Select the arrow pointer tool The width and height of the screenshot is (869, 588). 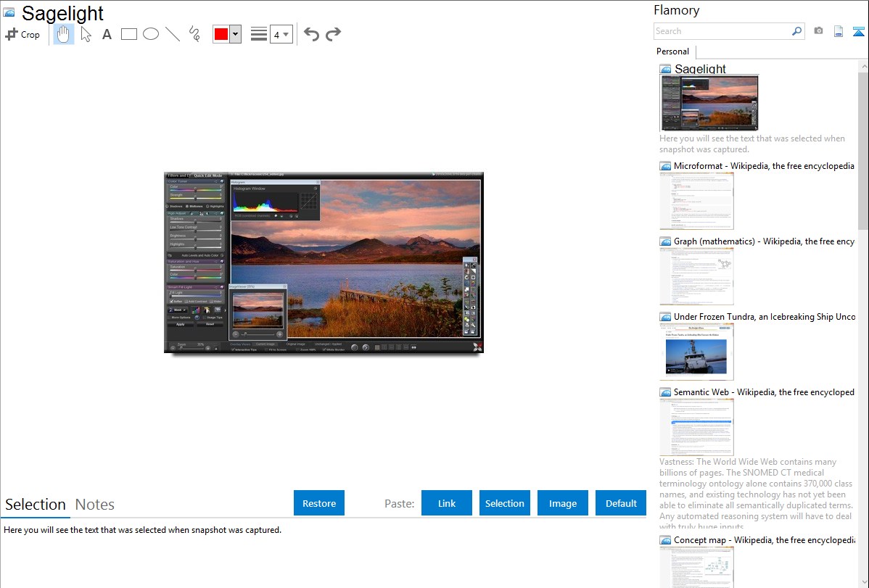tap(86, 34)
